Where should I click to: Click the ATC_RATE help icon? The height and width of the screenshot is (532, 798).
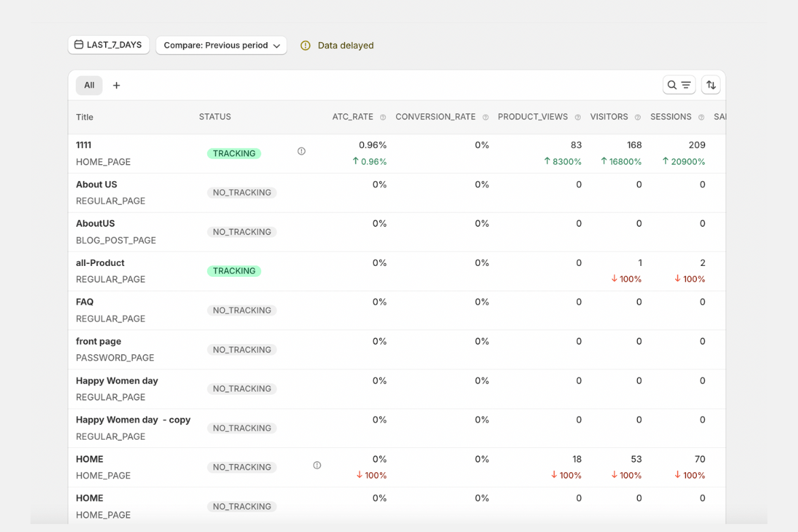click(x=383, y=117)
